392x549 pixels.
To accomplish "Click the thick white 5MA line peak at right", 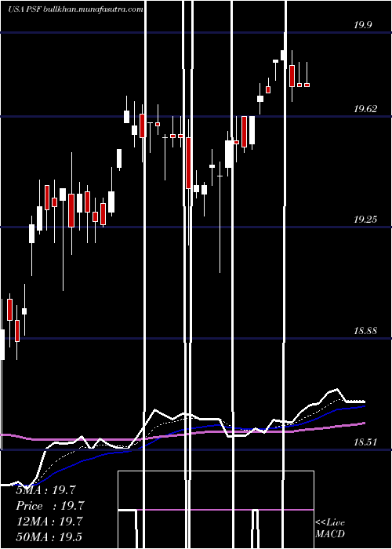I will pyautogui.click(x=336, y=389).
